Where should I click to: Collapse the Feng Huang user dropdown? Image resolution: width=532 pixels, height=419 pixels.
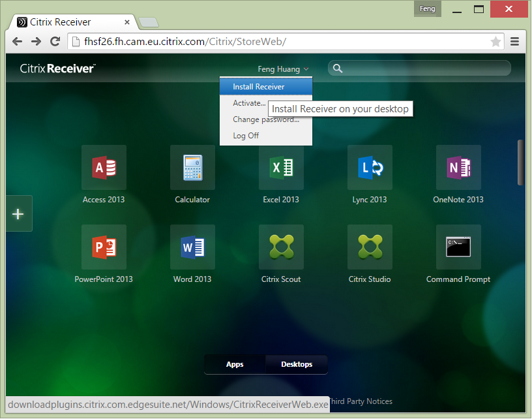283,69
